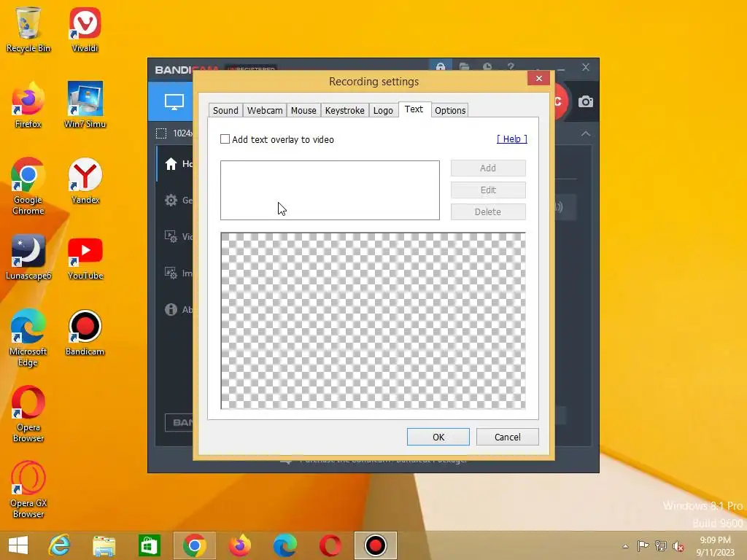Screen dimensions: 747x560
Task: Open the Mouse tab
Action: [303, 111]
